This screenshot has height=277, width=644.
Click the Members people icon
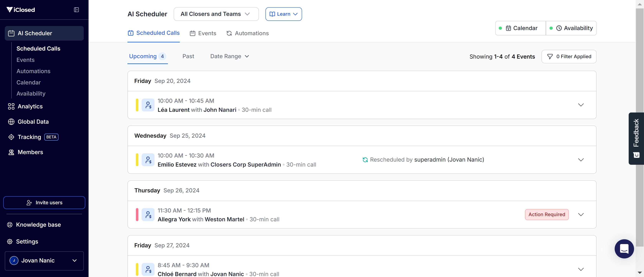11,152
